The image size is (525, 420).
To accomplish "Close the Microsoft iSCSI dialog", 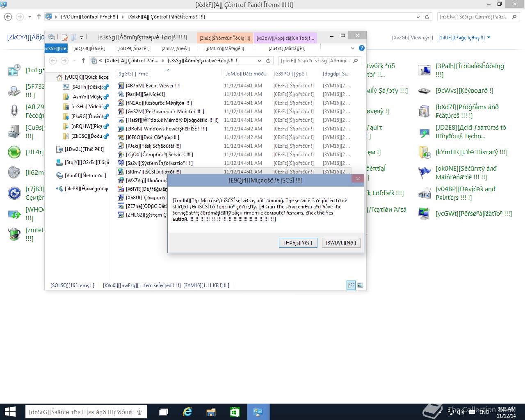I will (358, 178).
